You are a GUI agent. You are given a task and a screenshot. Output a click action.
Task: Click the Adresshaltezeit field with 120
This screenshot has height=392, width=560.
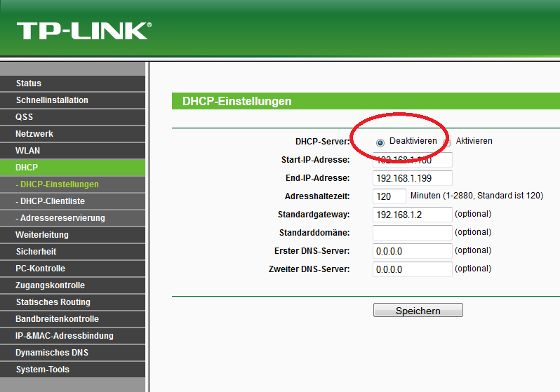pyautogui.click(x=389, y=196)
